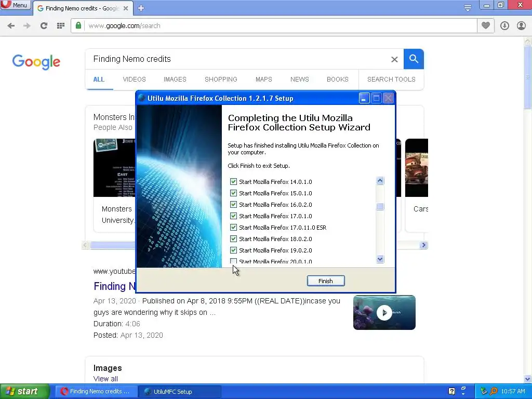The width and height of the screenshot is (532, 399).
Task: Switch to UtiluMFC Setup taskbar item
Action: (180, 391)
